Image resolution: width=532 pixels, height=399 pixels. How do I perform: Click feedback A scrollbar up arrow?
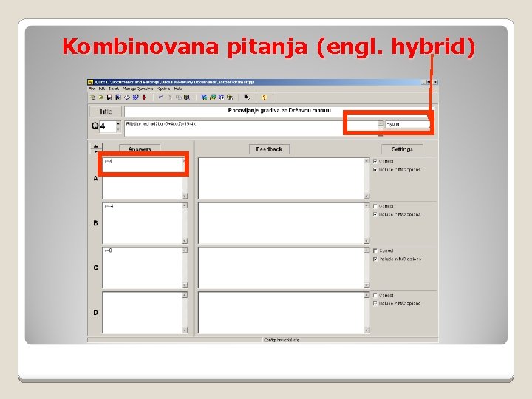pos(366,161)
